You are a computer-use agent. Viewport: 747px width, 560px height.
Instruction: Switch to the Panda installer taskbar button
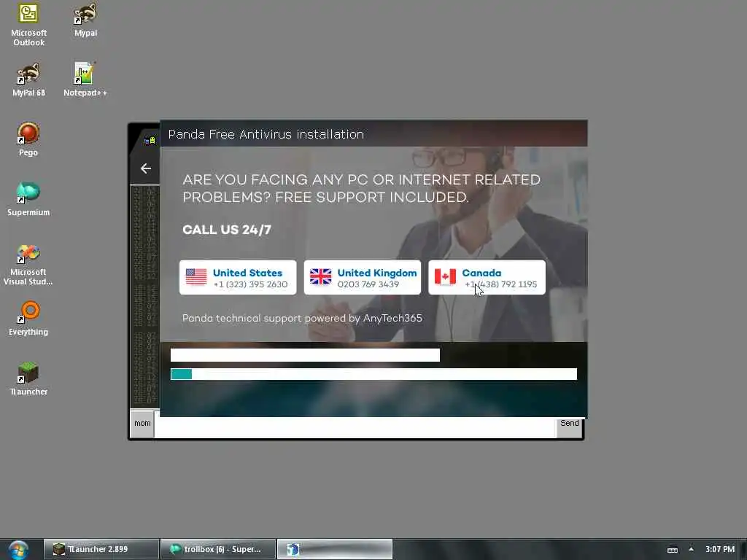[335, 549]
